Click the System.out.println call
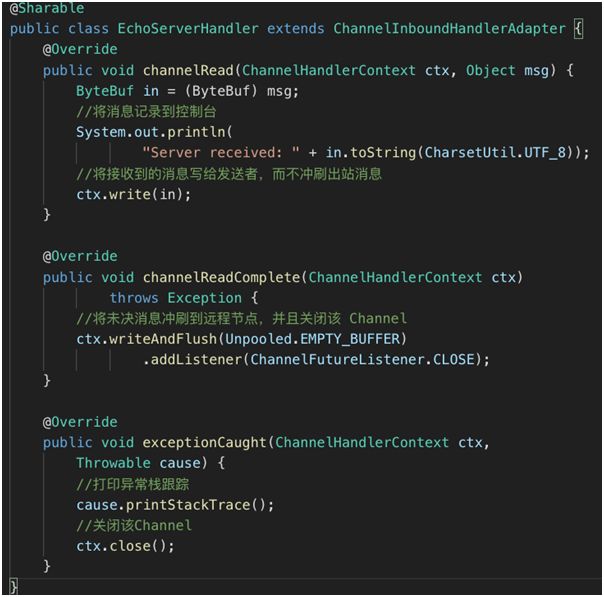Image resolution: width=604 pixels, height=597 pixels. (x=154, y=132)
